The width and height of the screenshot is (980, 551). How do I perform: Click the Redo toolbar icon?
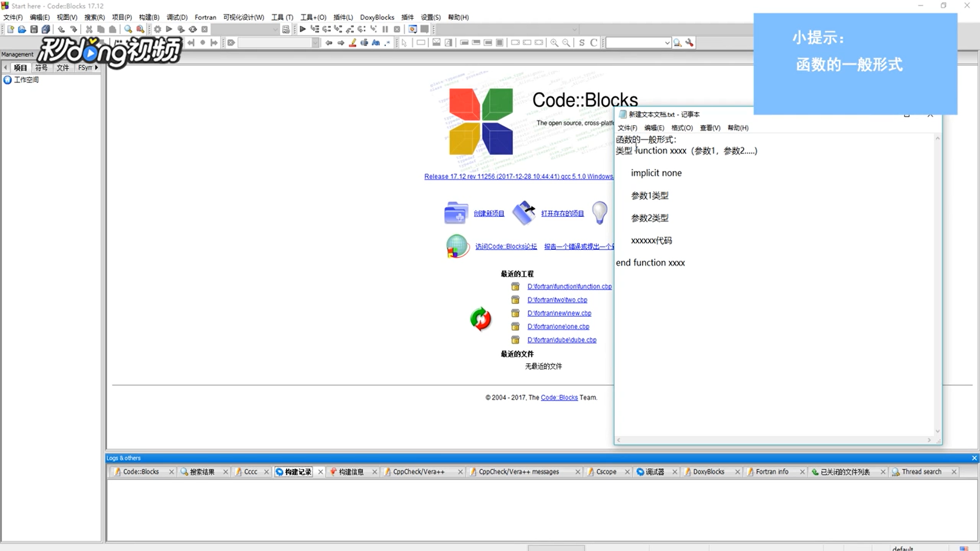[73, 30]
